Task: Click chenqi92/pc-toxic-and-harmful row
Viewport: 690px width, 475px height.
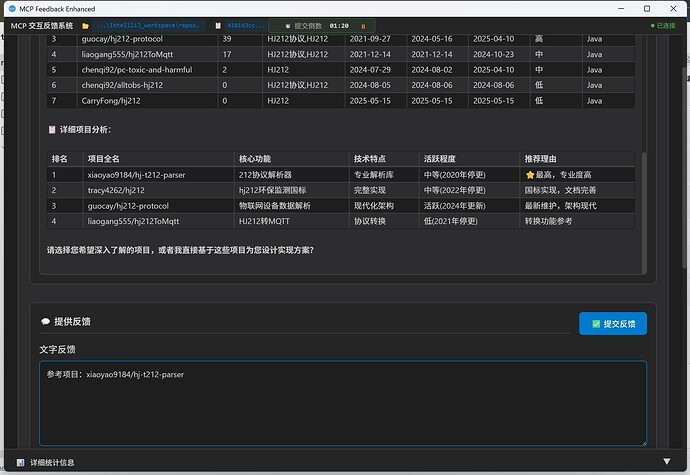Action: [x=341, y=70]
